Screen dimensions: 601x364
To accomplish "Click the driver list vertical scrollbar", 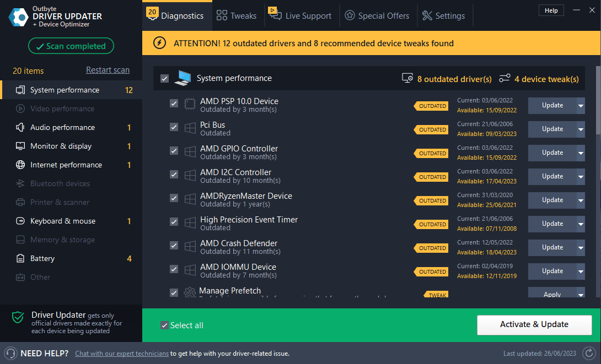I will (598, 100).
